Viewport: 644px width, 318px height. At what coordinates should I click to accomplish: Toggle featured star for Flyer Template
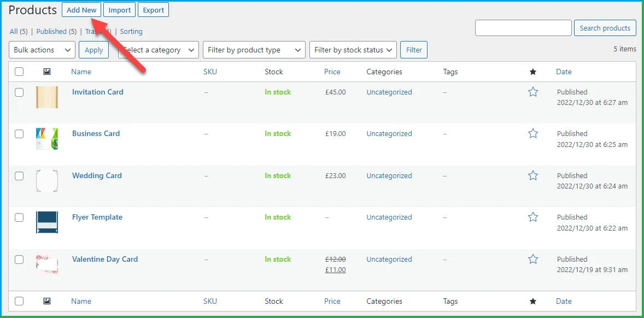532,217
